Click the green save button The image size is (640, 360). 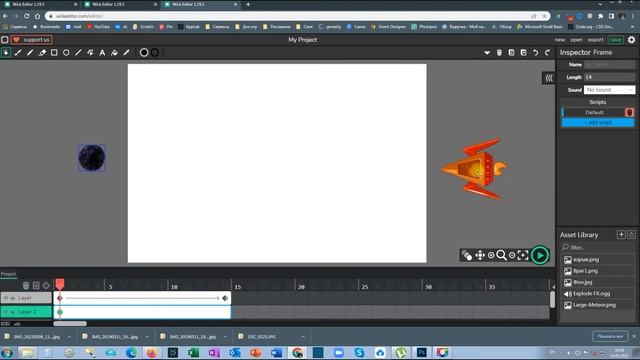pos(616,40)
